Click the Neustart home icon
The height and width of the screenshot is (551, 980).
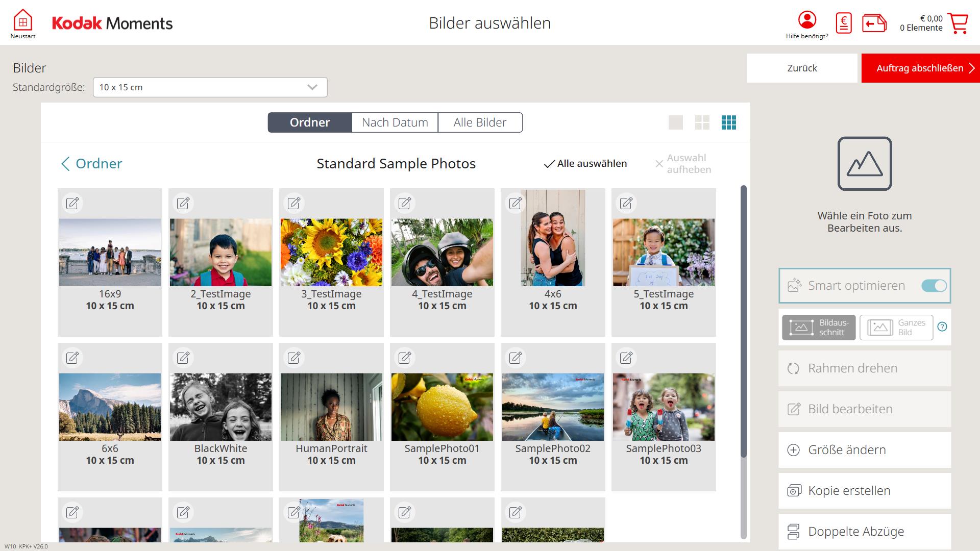tap(22, 21)
